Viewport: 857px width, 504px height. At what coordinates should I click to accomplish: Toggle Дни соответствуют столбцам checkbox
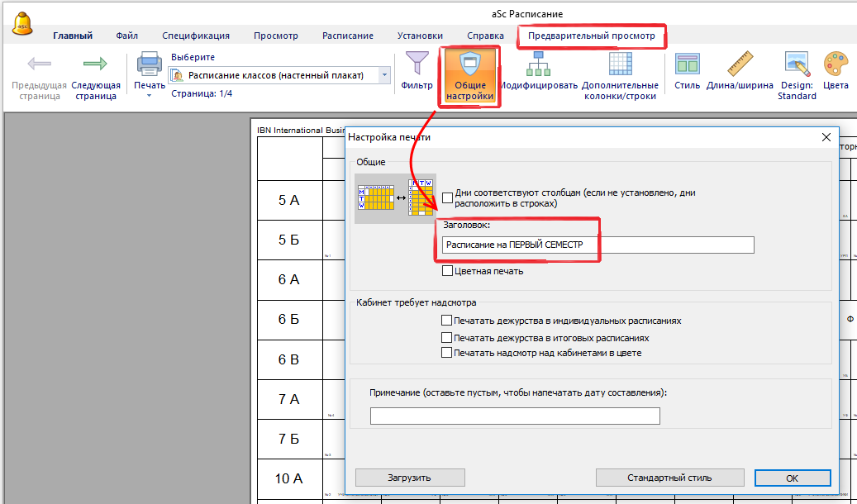pos(448,197)
